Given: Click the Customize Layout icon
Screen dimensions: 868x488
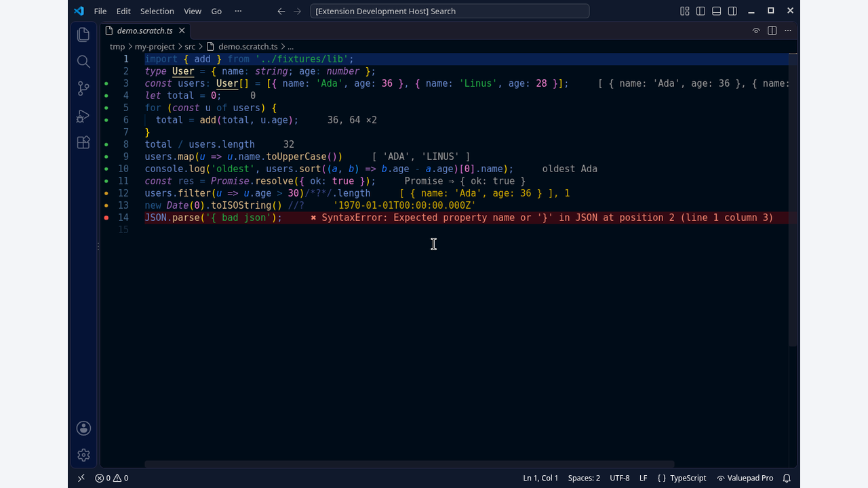Looking at the screenshot, I should pyautogui.click(x=685, y=11).
